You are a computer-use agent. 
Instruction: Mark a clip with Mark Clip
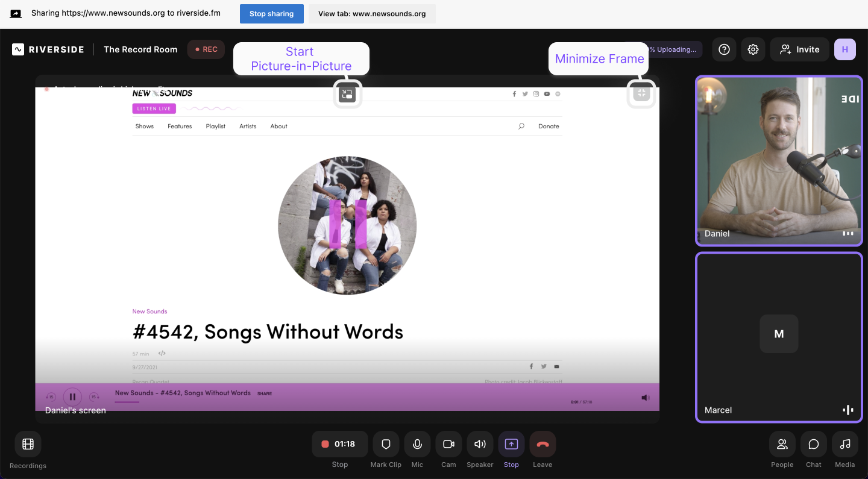point(386,444)
